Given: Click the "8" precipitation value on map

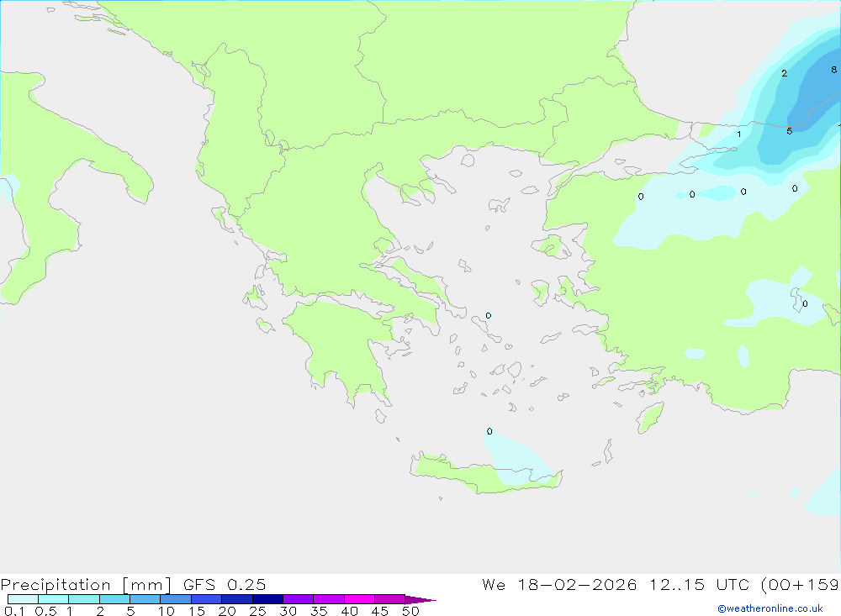Looking at the screenshot, I should (x=833, y=70).
